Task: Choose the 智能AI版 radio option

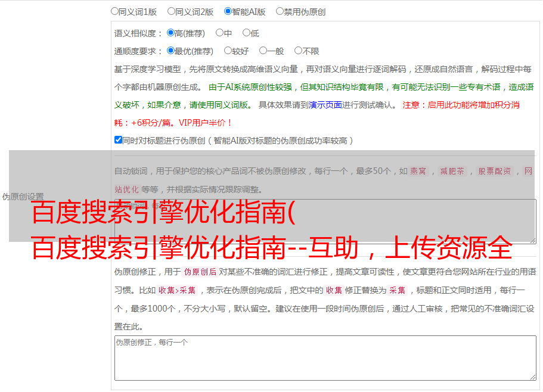Action: coord(228,11)
